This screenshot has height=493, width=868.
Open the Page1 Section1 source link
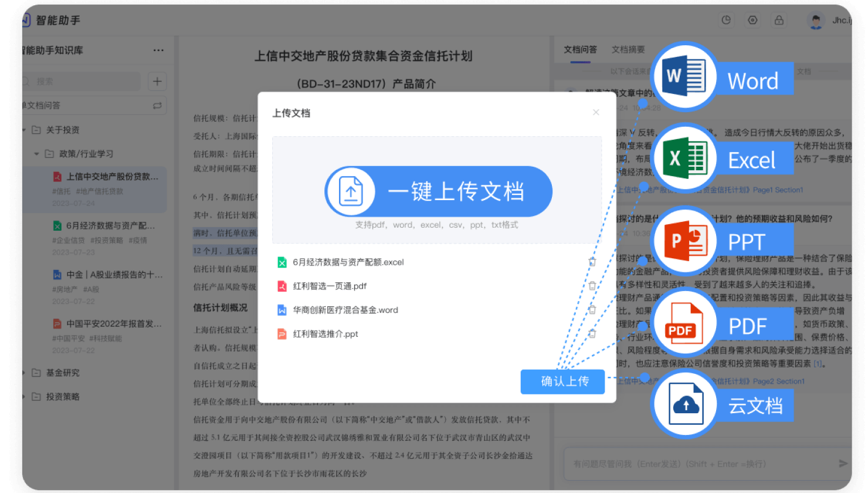click(x=777, y=190)
